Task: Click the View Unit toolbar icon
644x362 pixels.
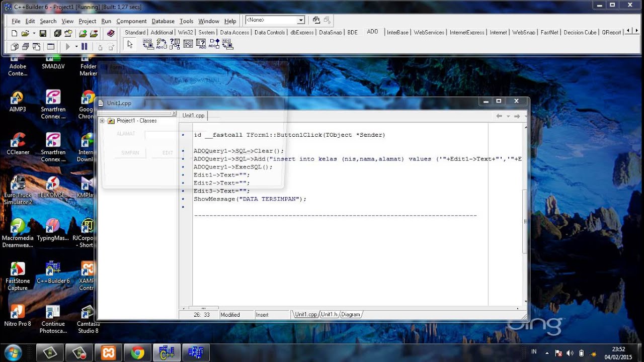Action: point(14,47)
